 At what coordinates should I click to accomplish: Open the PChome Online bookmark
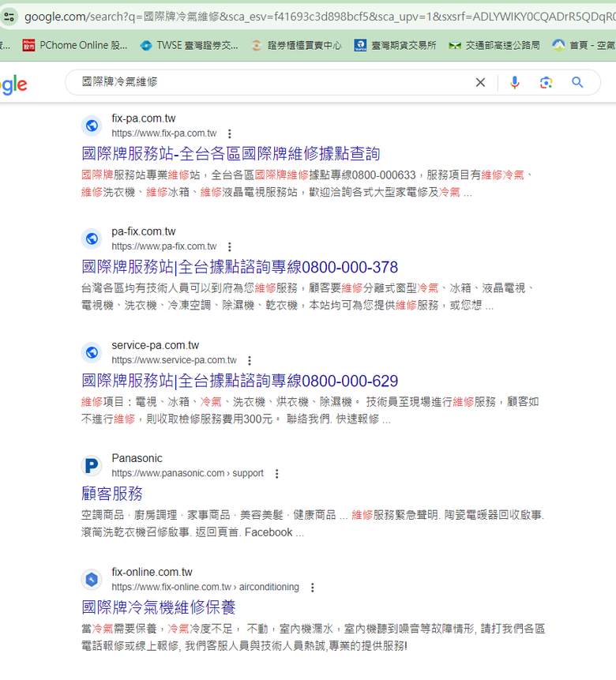coord(75,45)
